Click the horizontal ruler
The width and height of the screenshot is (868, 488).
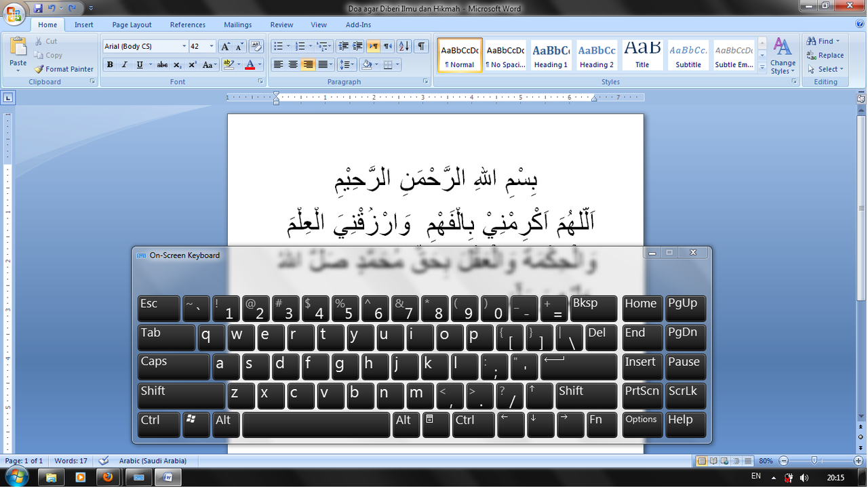pyautogui.click(x=435, y=98)
